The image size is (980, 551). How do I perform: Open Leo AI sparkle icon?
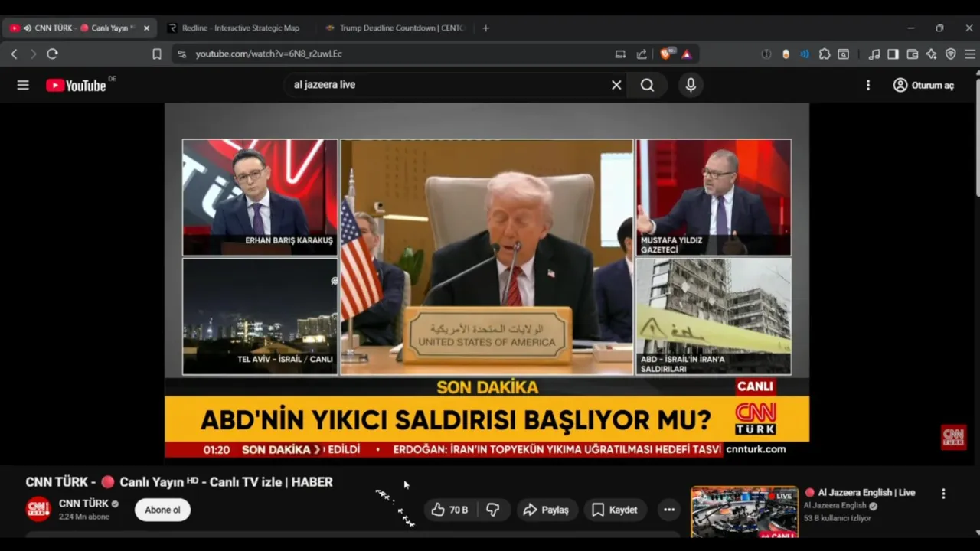[931, 54]
